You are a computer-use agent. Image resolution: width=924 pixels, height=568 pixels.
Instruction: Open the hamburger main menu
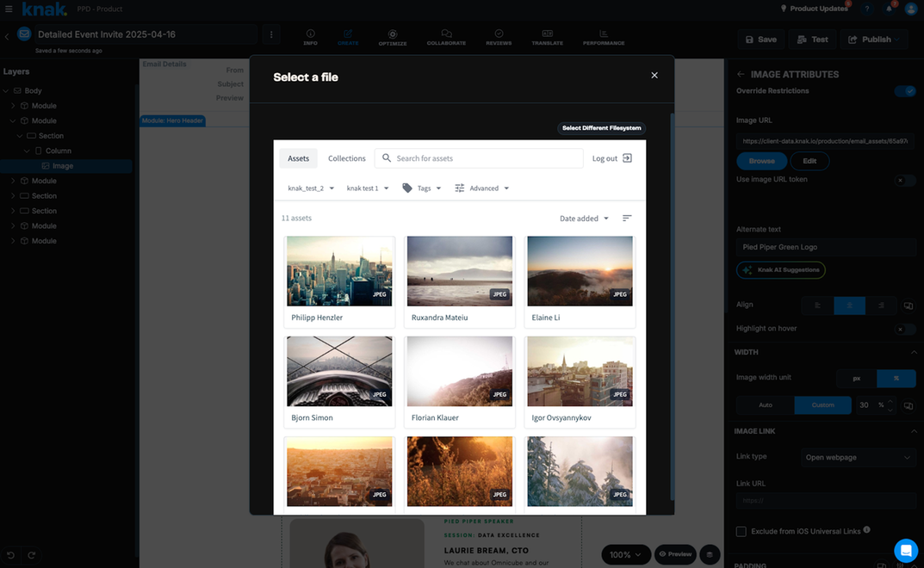9,9
